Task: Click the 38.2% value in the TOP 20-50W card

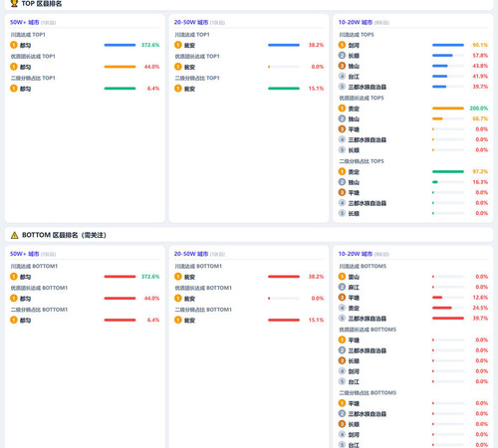Action: coord(316,45)
